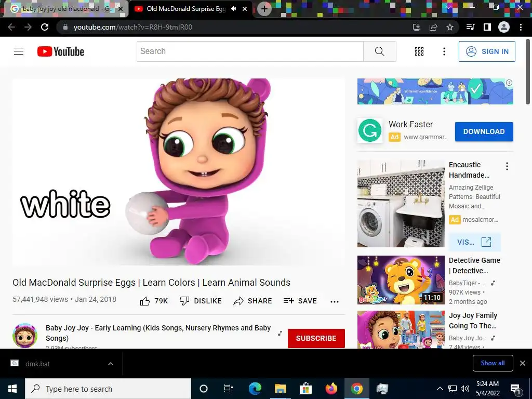Open YouTube settings three-dot menu
Viewport: 532px width, 399px height.
[444, 51]
